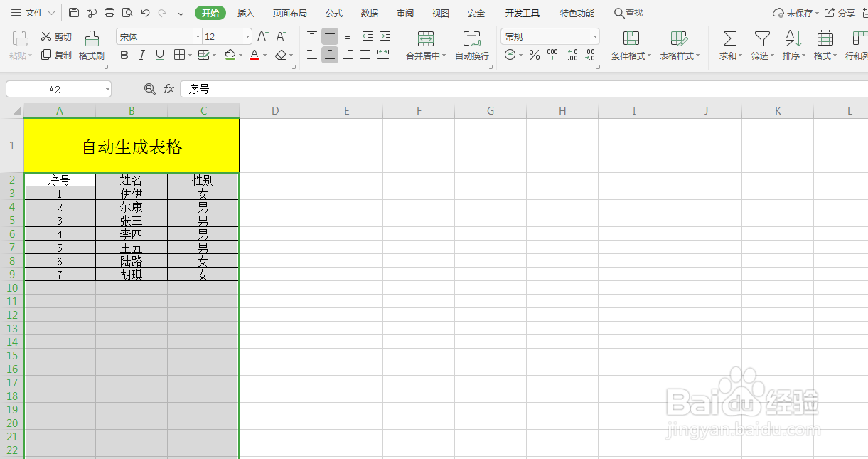The width and height of the screenshot is (868, 459).
Task: Toggle bold formatting
Action: [124, 55]
